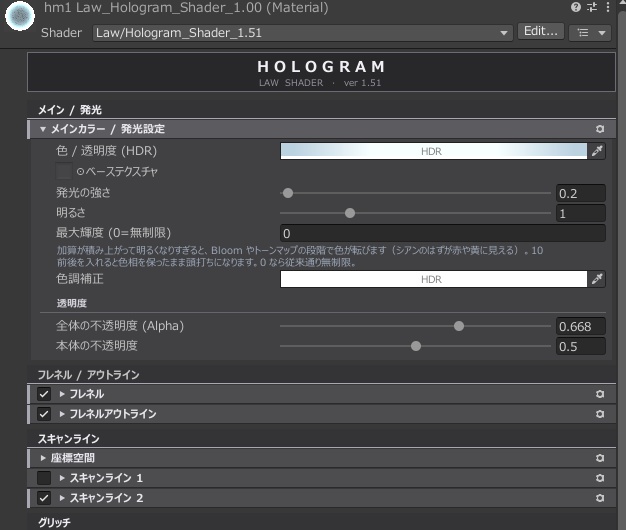The image size is (626, 530).
Task: Expand the スキャンライン 1 section arrow
Action: (62, 478)
